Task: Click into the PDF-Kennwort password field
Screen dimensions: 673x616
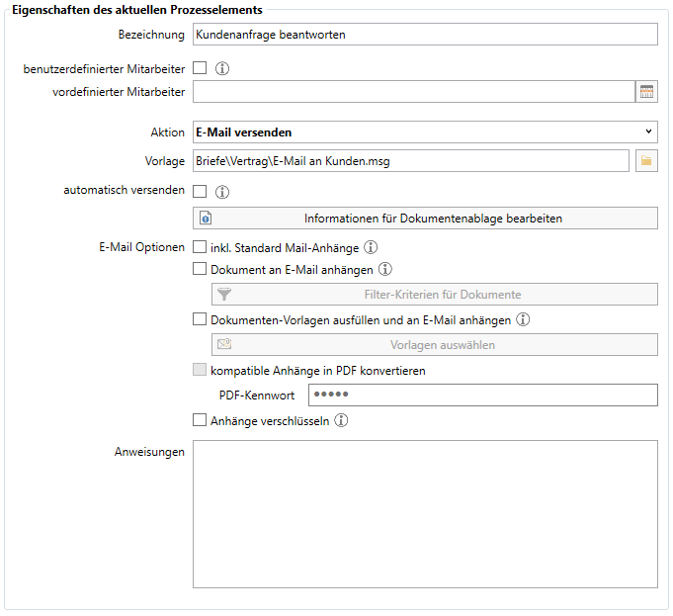Action: coord(483,395)
